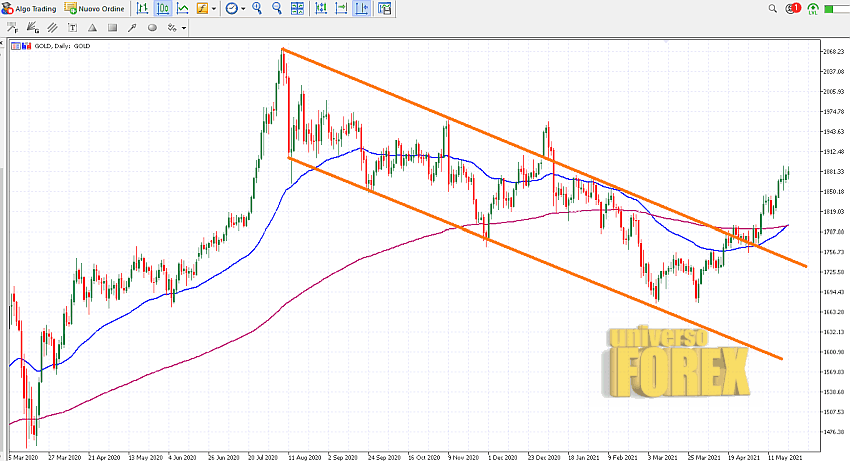
Task: Switch chart to line chart display
Action: (183, 8)
